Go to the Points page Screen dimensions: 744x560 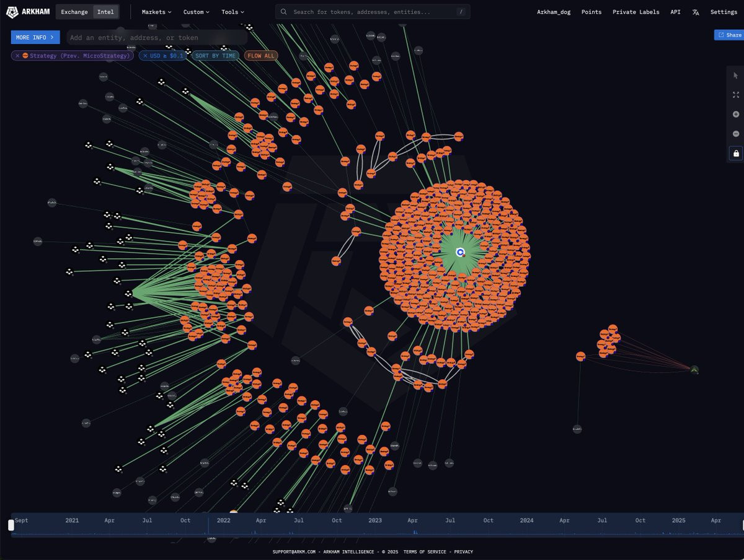tap(591, 12)
